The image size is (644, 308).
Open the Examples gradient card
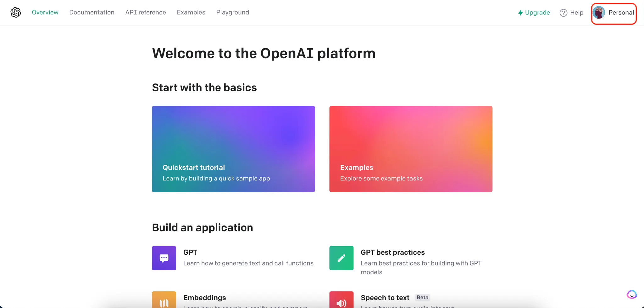click(x=411, y=149)
